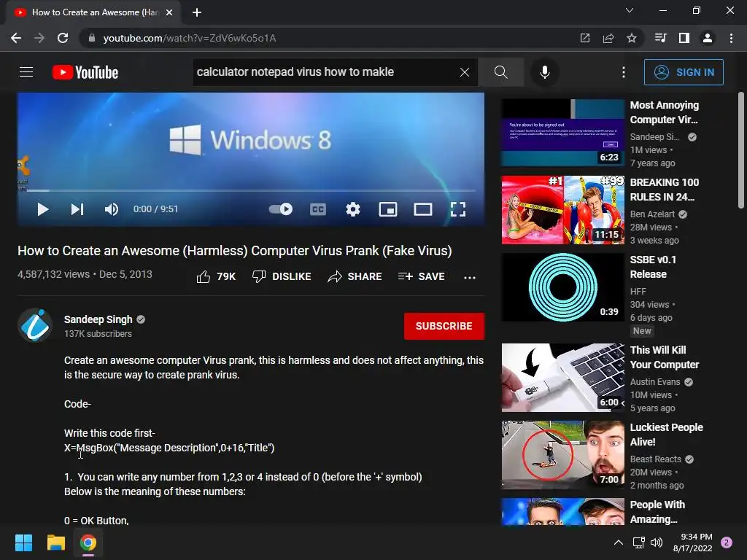The image size is (747, 560).
Task: Run search with the magnifier button
Action: point(500,72)
